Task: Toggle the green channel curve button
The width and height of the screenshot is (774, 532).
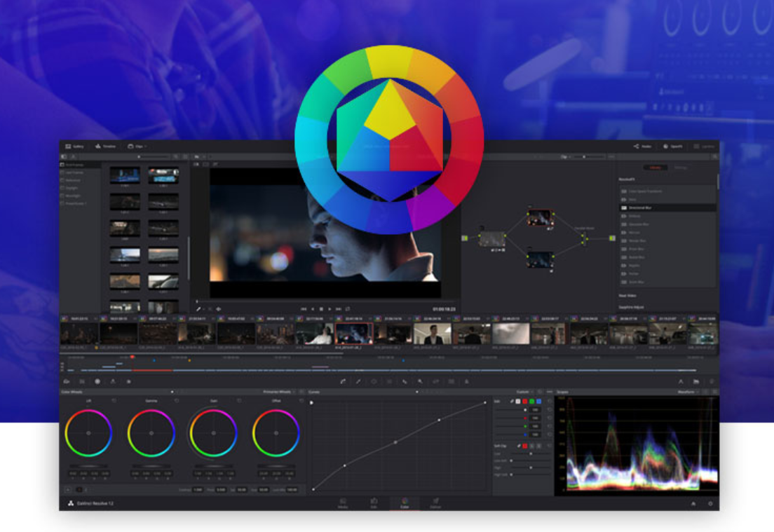Action: click(531, 401)
